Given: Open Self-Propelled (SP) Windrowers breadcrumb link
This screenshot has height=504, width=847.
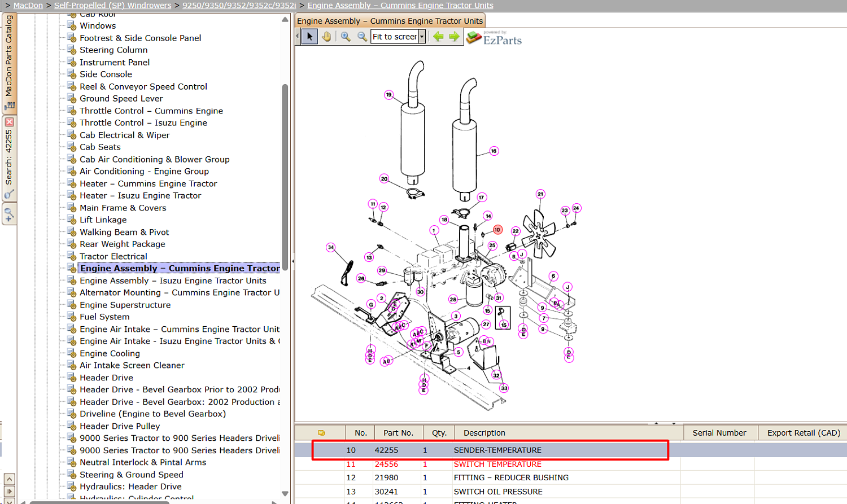Looking at the screenshot, I should (112, 5).
